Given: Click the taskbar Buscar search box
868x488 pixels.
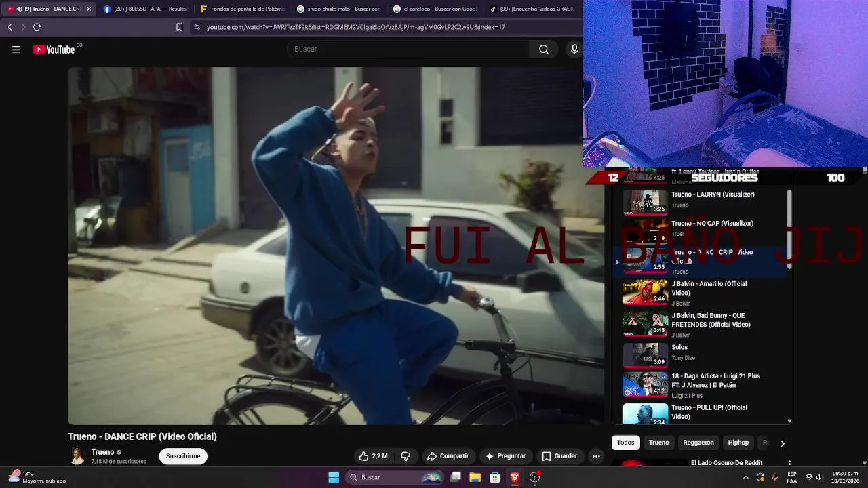Looking at the screenshot, I should tap(395, 477).
